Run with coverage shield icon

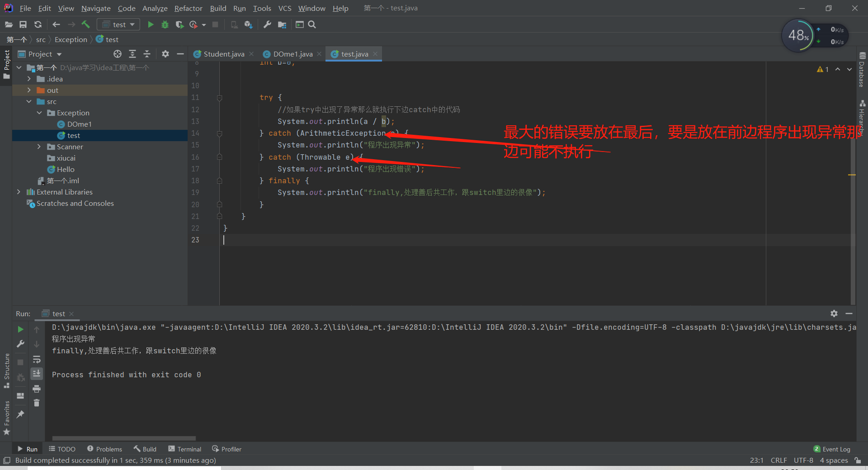point(179,24)
